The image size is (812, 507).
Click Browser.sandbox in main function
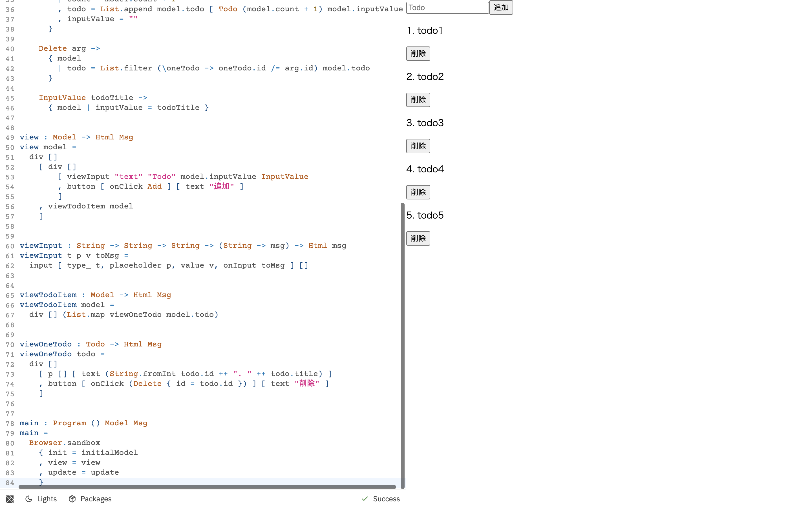click(64, 443)
